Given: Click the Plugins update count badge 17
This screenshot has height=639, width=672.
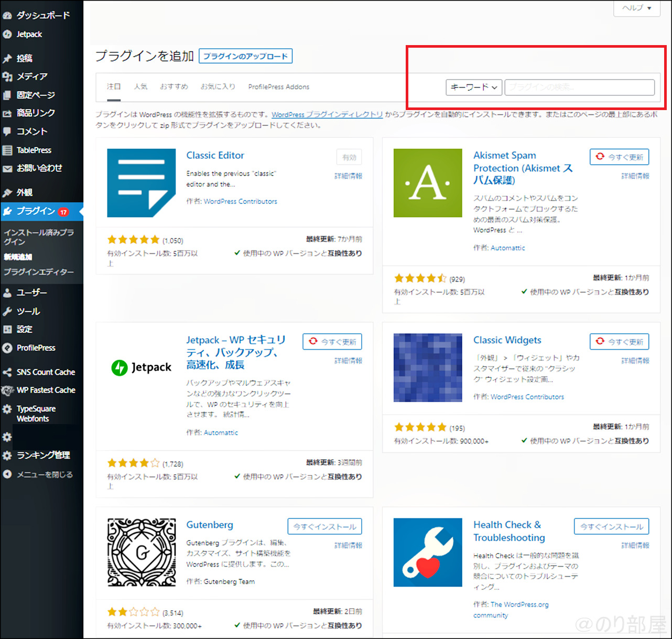Looking at the screenshot, I should (x=63, y=212).
